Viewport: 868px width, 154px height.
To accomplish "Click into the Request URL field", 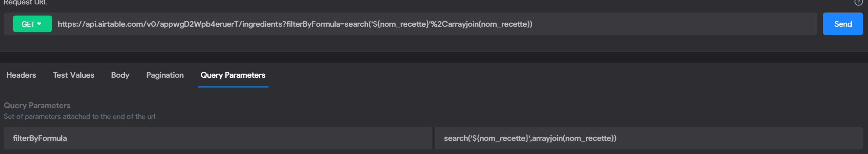I will point(437,24).
